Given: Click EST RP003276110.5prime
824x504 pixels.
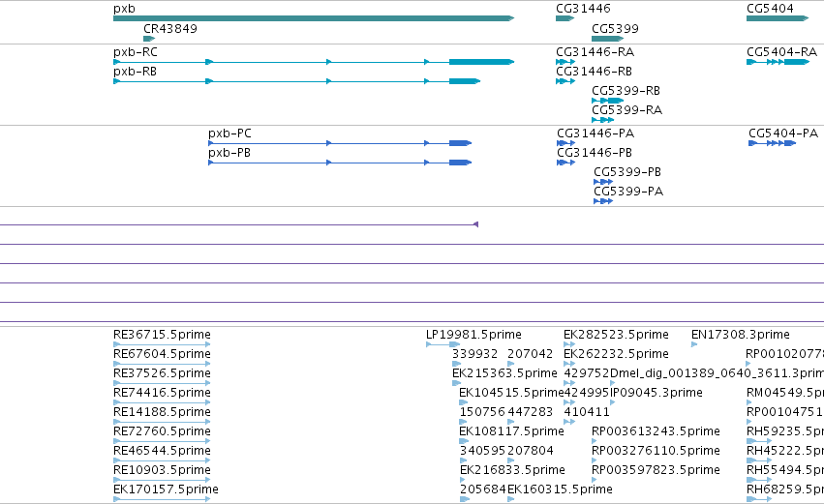Looking at the screenshot, I should (656, 452).
